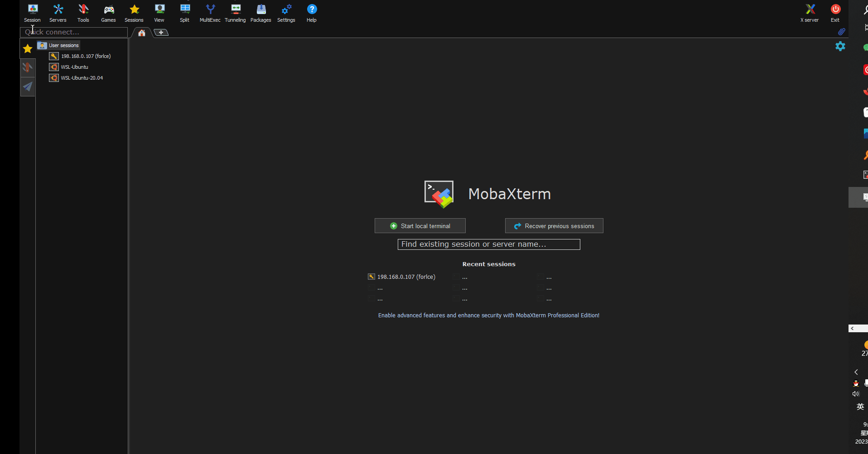Open the Settings toolbar button
The image size is (868, 454).
point(286,13)
